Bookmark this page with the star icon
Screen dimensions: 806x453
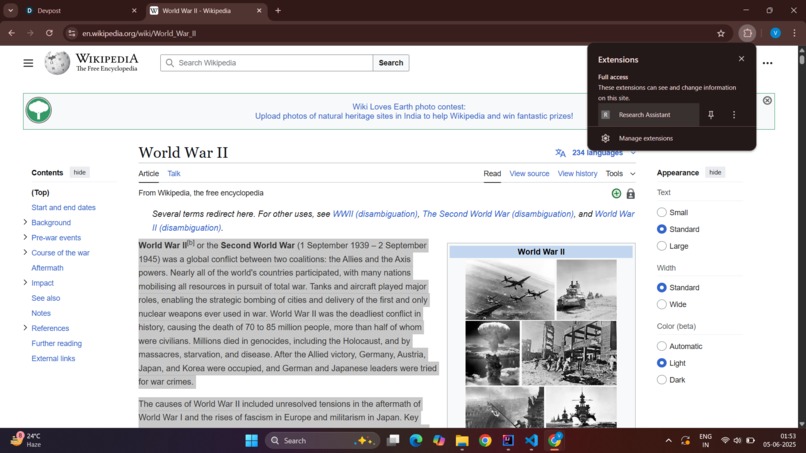coord(721,33)
